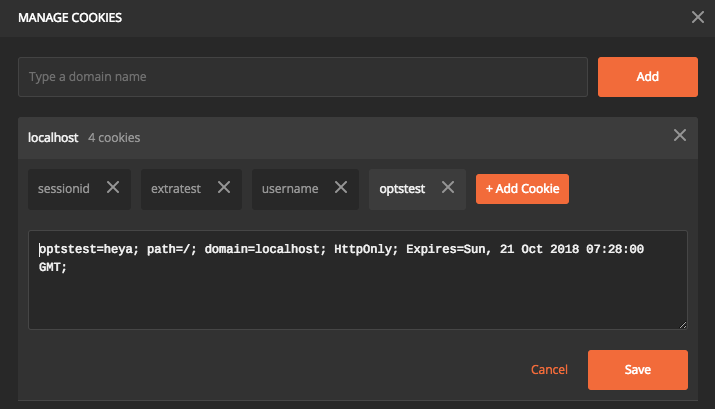The height and width of the screenshot is (409, 715).
Task: Focus the domain name input field
Action: click(303, 77)
